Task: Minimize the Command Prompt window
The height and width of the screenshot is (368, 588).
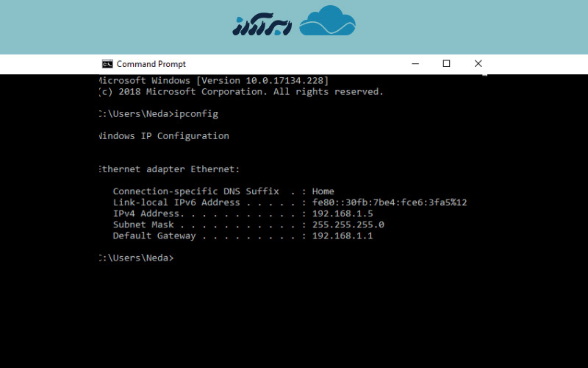Action: coord(416,64)
